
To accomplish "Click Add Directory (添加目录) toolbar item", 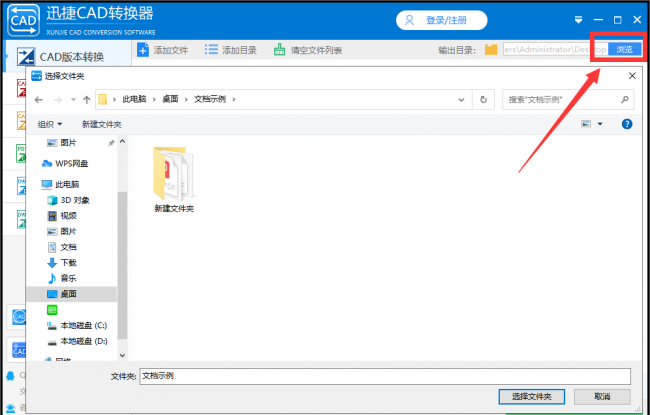I will tap(230, 50).
